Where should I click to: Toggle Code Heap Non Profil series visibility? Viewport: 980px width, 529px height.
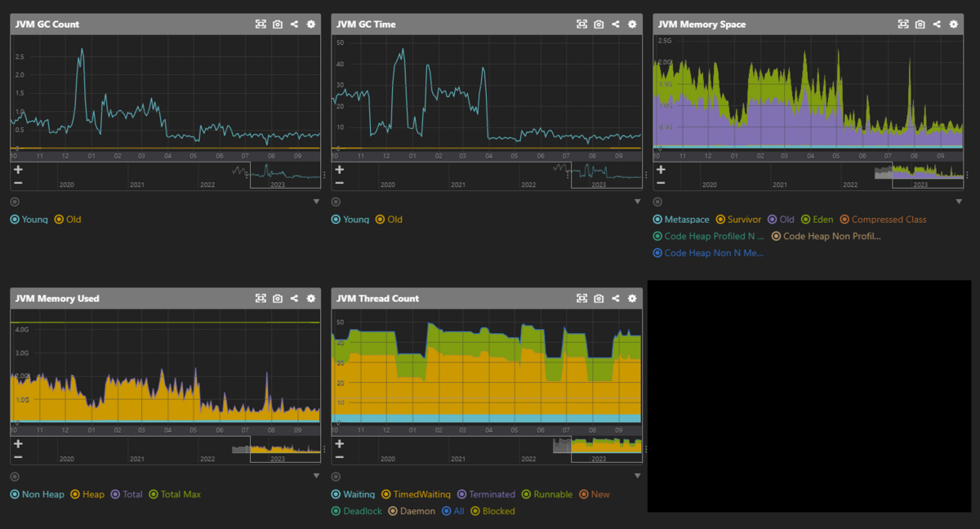click(826, 237)
